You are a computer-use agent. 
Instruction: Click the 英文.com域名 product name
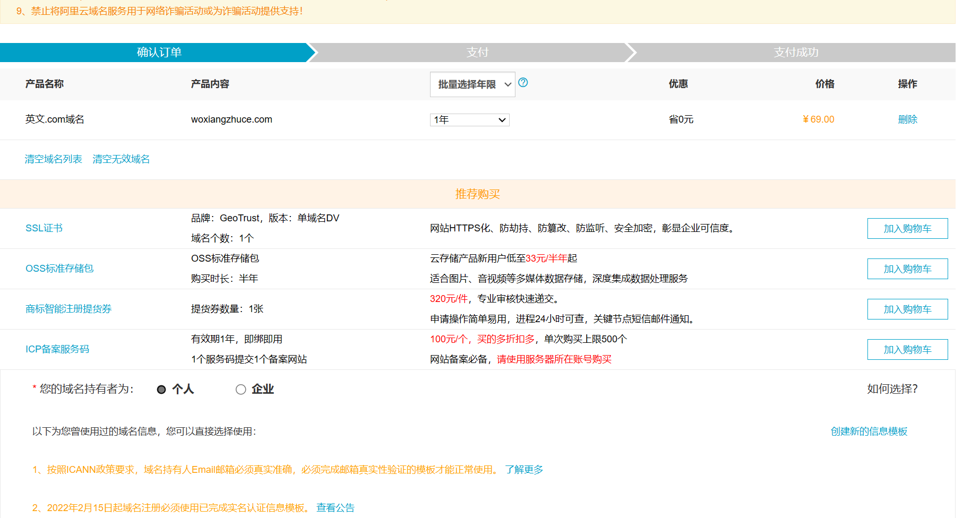click(x=55, y=119)
